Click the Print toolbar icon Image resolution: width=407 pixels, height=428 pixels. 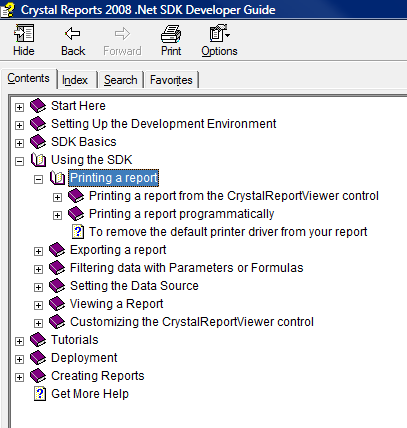pyautogui.click(x=171, y=34)
